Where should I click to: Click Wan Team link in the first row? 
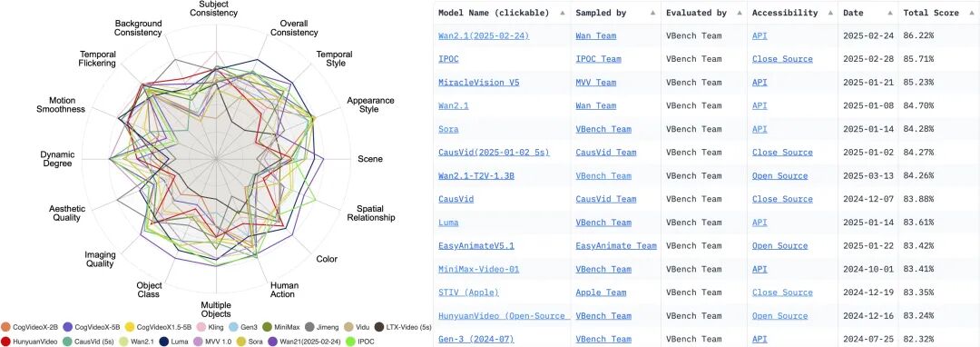tap(595, 35)
